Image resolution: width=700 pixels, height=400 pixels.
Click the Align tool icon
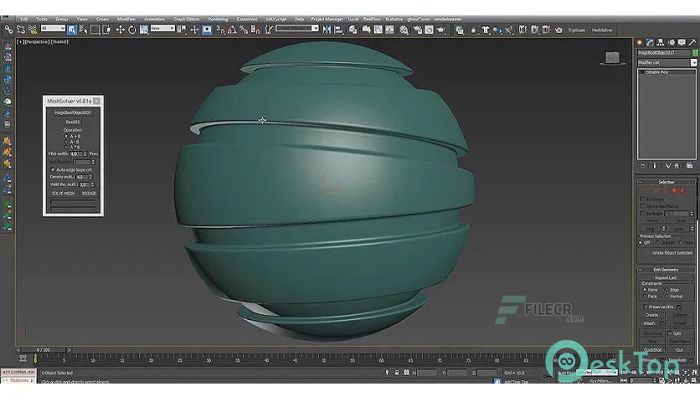click(339, 30)
